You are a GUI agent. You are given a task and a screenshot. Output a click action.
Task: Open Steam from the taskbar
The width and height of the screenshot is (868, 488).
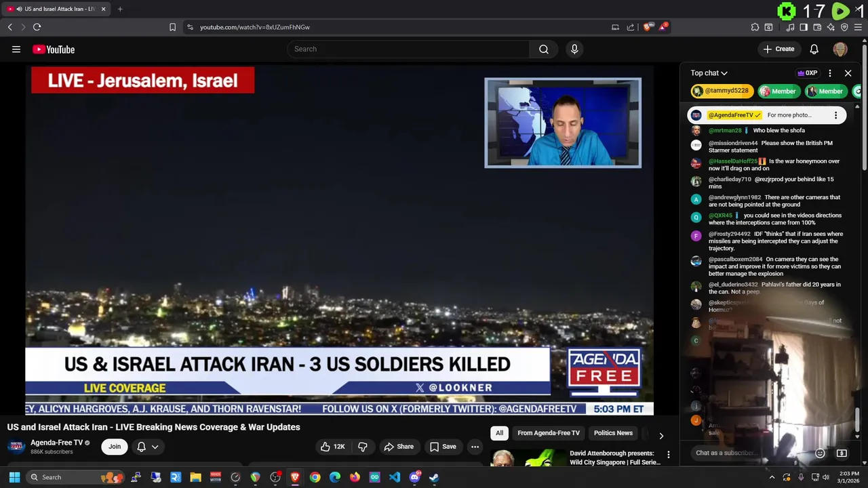coord(434,477)
